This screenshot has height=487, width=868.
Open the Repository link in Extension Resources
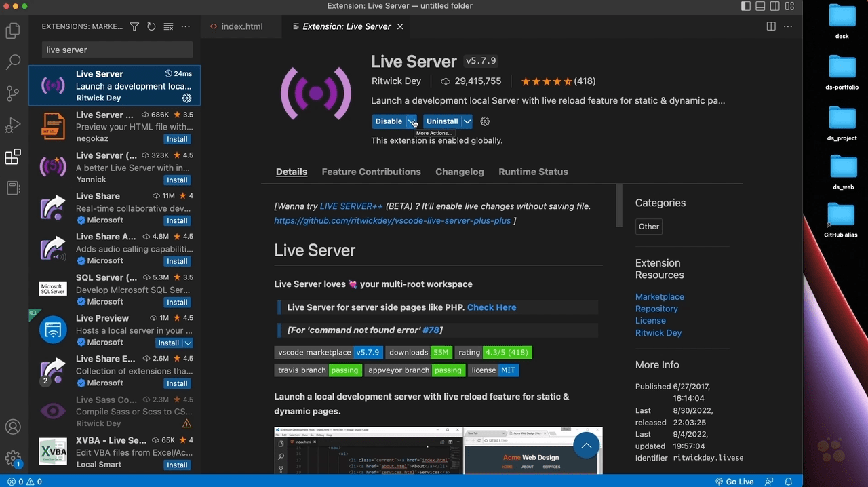pyautogui.click(x=656, y=309)
